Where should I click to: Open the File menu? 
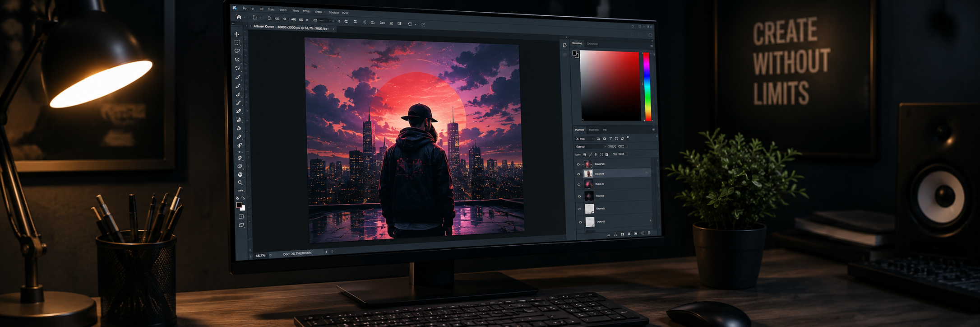(245, 8)
